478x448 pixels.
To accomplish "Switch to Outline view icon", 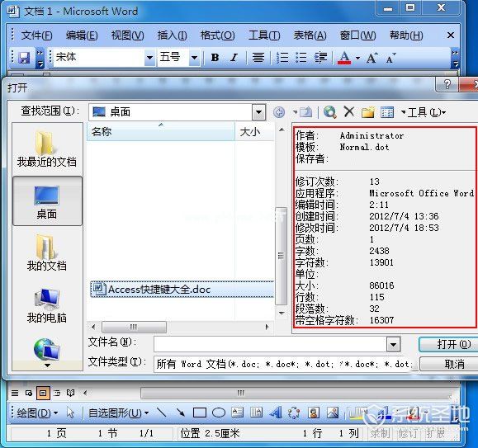I will 57,393.
